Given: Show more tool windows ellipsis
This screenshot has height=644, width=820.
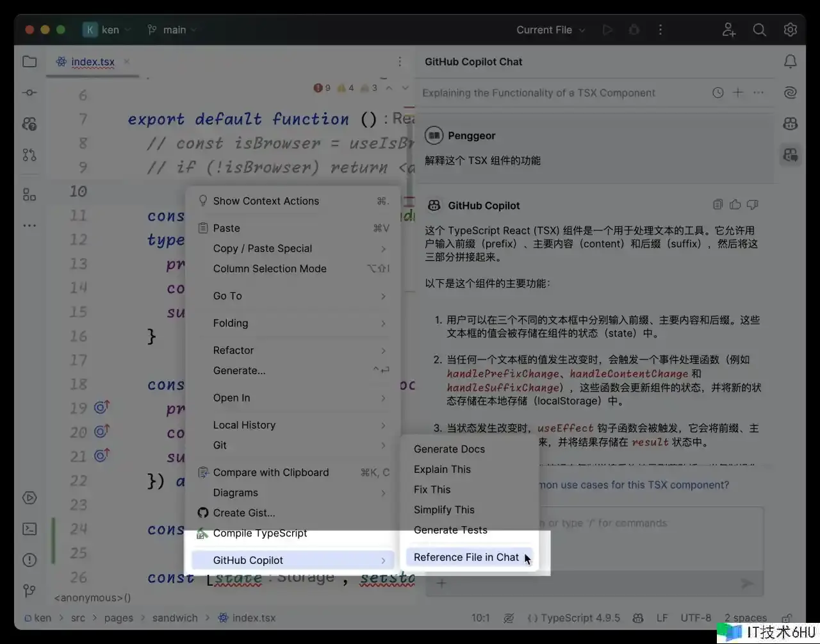Looking at the screenshot, I should click(x=29, y=226).
